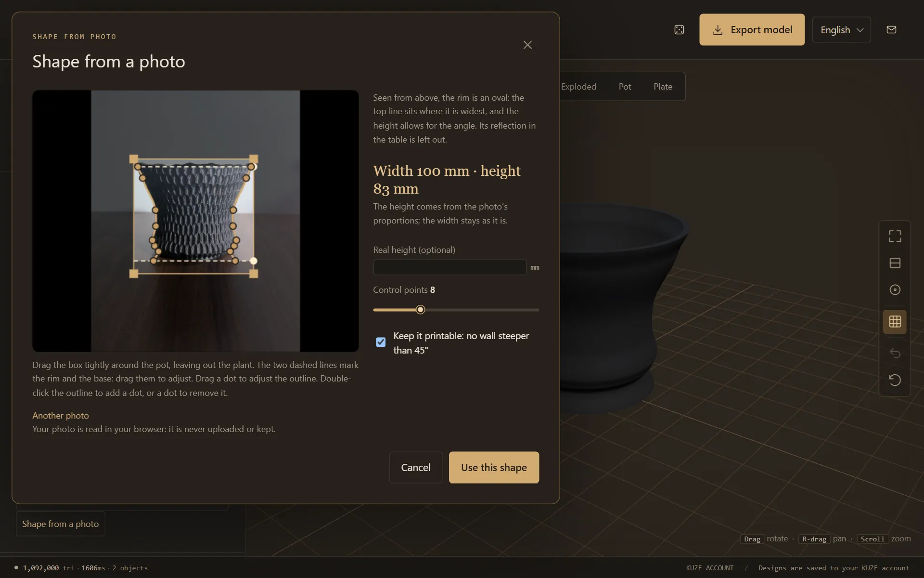Click the Shape from a photo button below dialog
924x578 pixels.
pyautogui.click(x=61, y=524)
